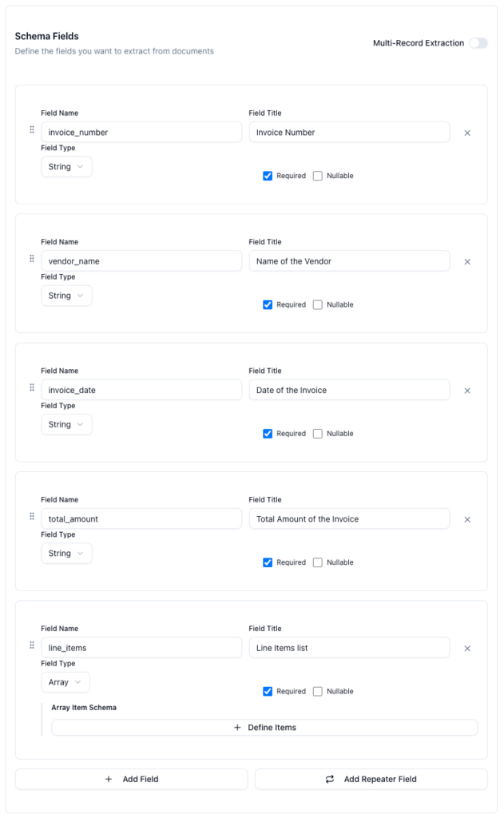Grab the drag handle for invoice_number field

(x=32, y=129)
